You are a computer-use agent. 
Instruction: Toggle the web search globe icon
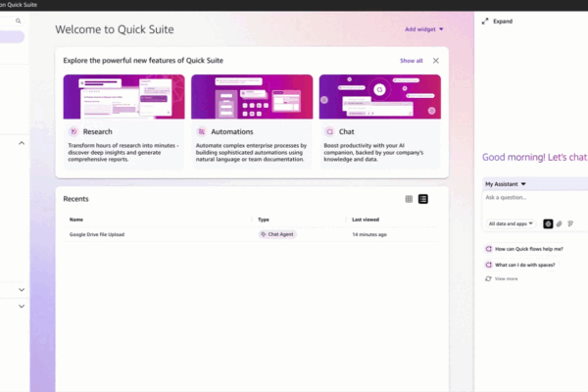548,224
